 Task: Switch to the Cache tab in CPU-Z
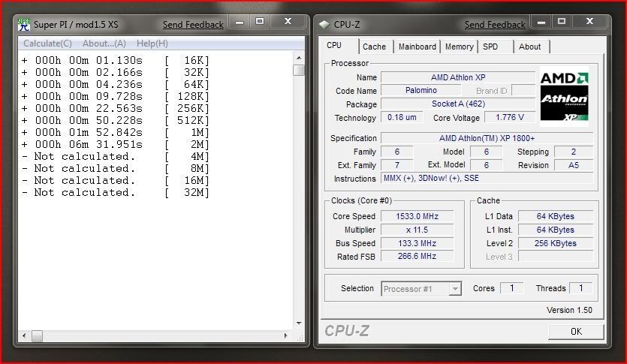[374, 47]
